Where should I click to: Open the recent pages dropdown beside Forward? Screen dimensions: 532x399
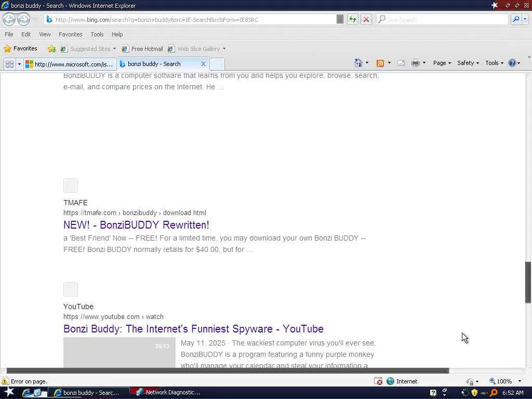coord(35,19)
